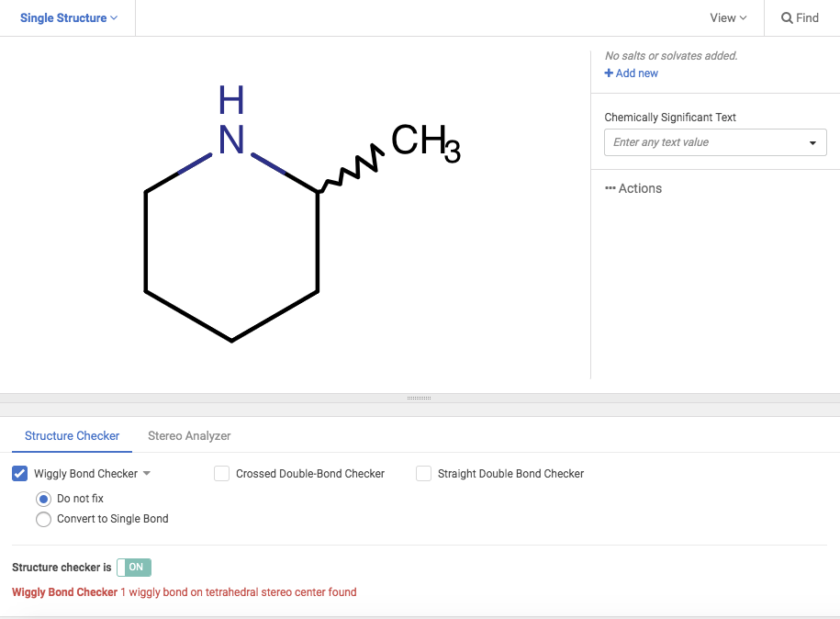Screen dimensions: 840x619
Task: Open the Single Structure dropdown
Action: coord(69,18)
